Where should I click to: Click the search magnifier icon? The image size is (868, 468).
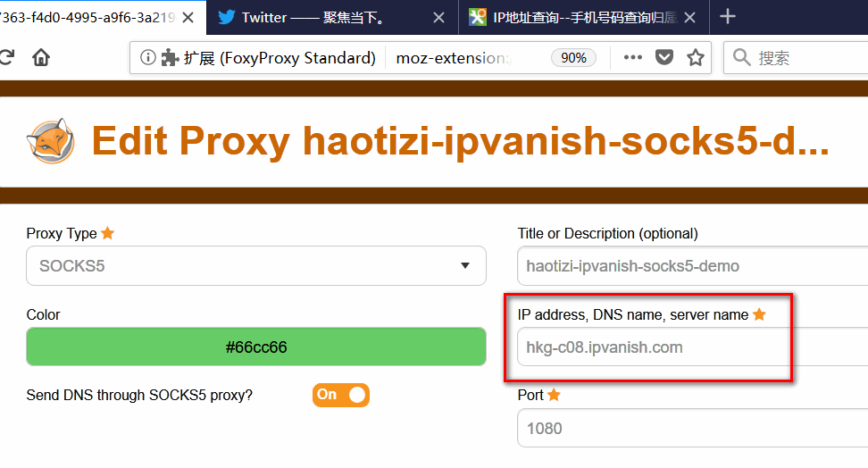[741, 57]
